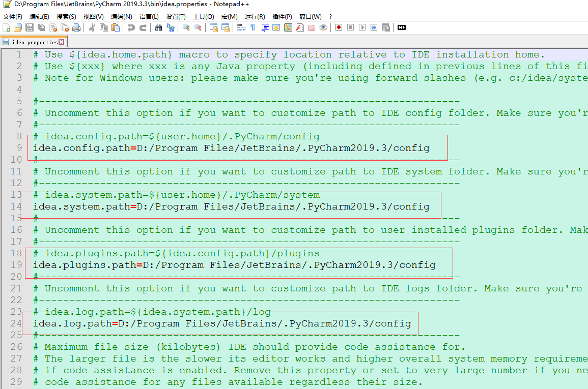
Task: Toggle file monitoring eye icon
Action: click(x=323, y=27)
